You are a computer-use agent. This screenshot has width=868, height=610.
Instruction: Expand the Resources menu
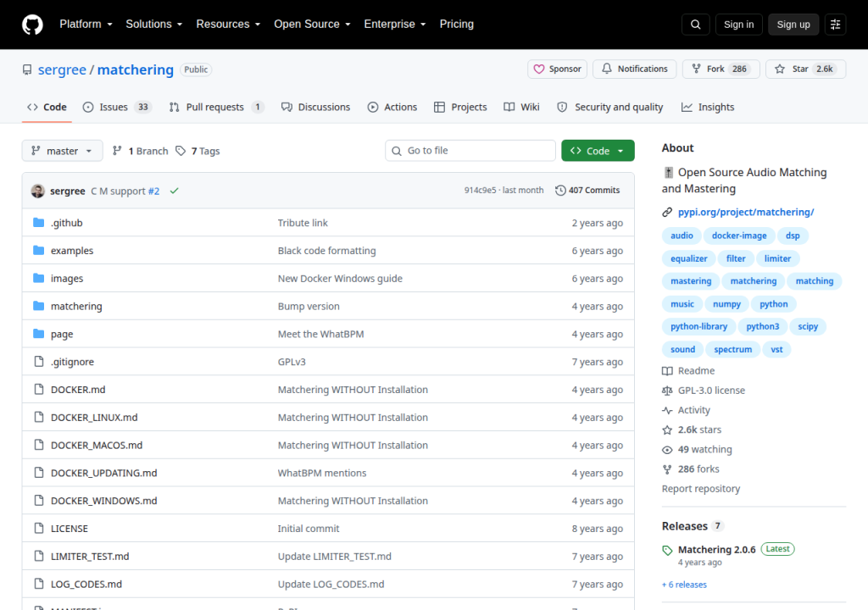pyautogui.click(x=228, y=25)
